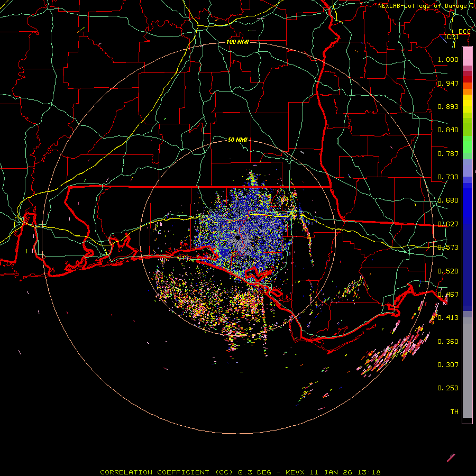Click the KEVX station identifier in the caption
This screenshot has height=476, width=476.
[x=296, y=472]
